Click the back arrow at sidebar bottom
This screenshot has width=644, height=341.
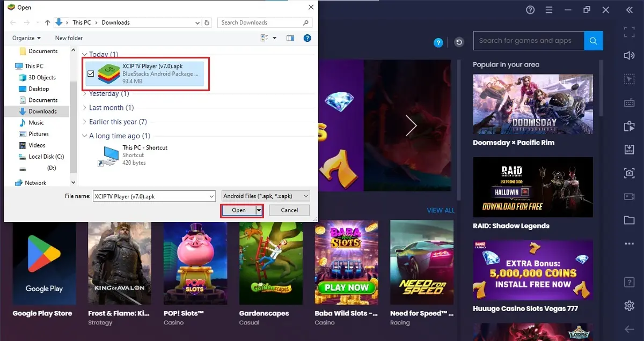click(x=629, y=329)
